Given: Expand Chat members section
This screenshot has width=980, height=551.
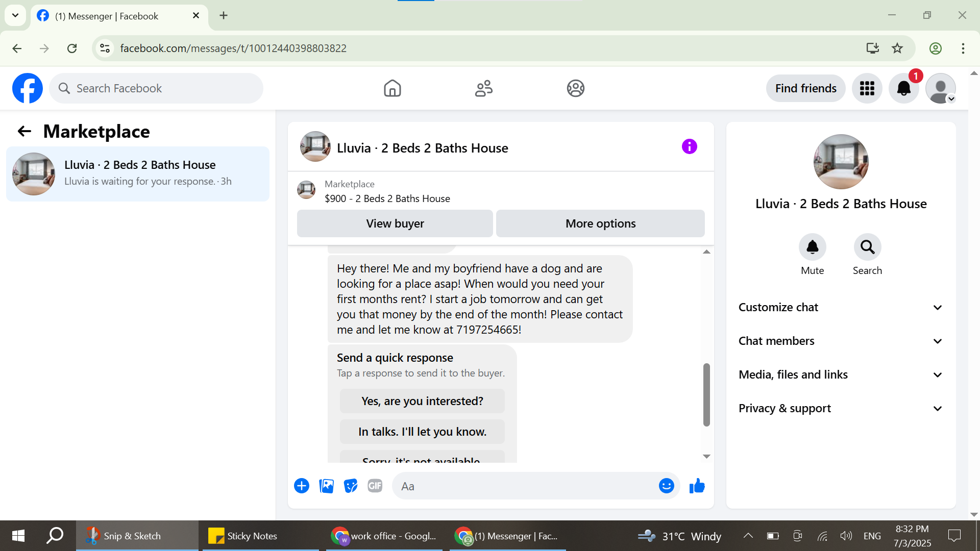Looking at the screenshot, I should pyautogui.click(x=840, y=341).
